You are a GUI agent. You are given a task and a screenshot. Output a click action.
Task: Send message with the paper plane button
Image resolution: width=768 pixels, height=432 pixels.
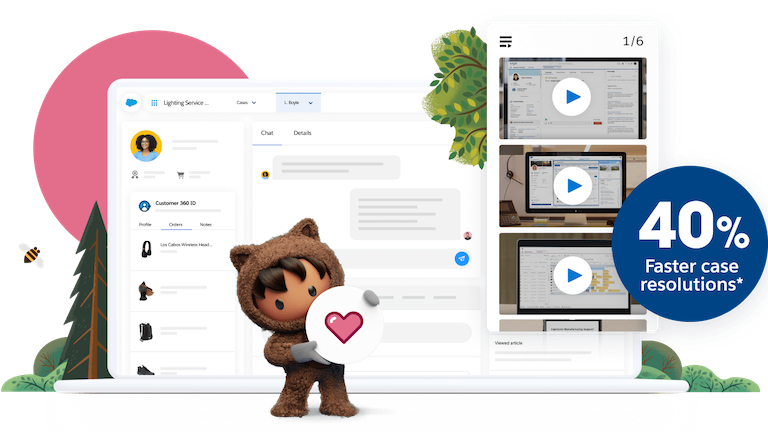(x=462, y=259)
